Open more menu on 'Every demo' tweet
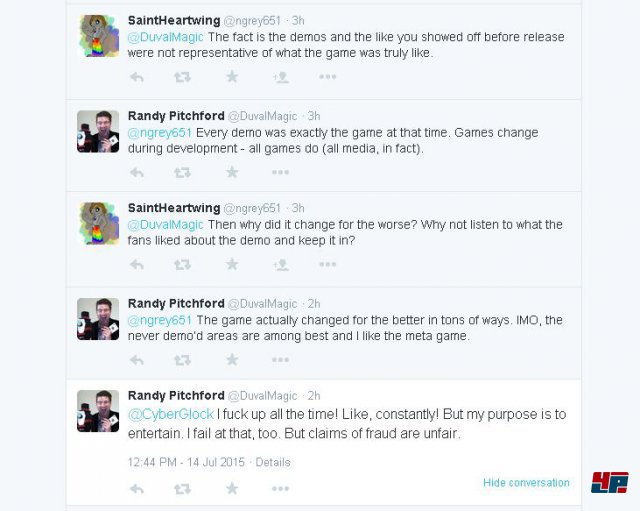640x511 pixels. [280, 173]
